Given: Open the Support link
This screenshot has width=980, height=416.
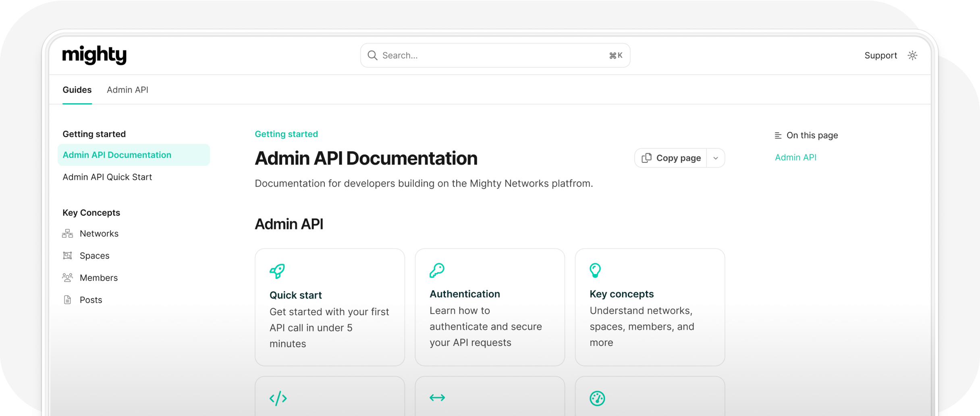Looking at the screenshot, I should pyautogui.click(x=880, y=55).
